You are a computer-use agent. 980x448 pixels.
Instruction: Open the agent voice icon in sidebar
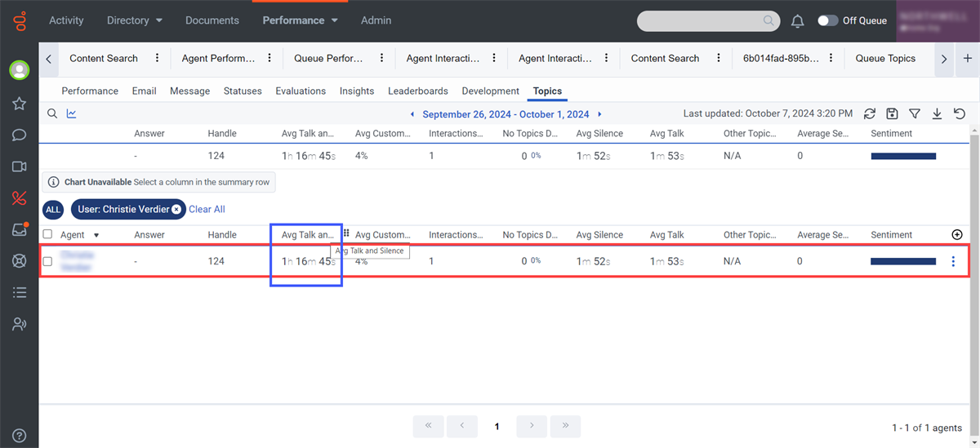[x=20, y=324]
